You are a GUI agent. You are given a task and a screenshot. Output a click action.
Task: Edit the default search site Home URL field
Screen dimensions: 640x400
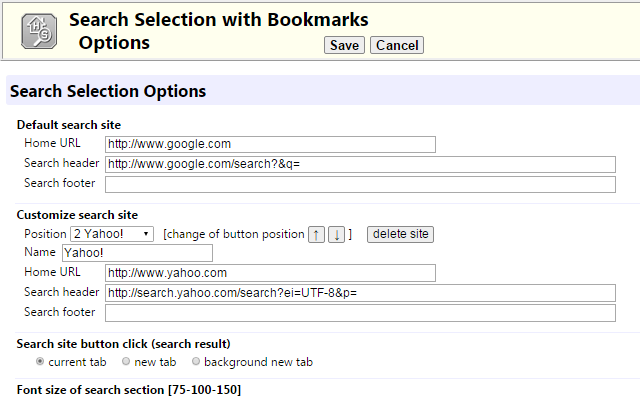tap(270, 144)
